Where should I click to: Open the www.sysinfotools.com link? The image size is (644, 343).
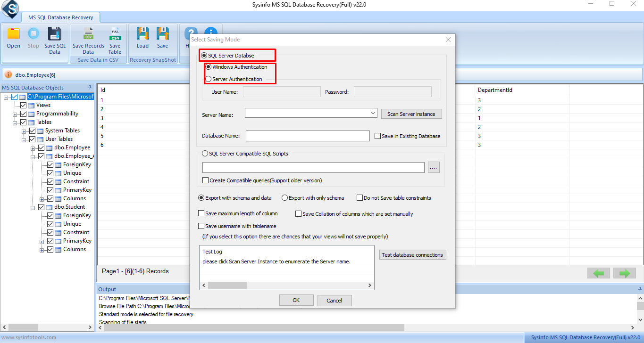click(28, 337)
